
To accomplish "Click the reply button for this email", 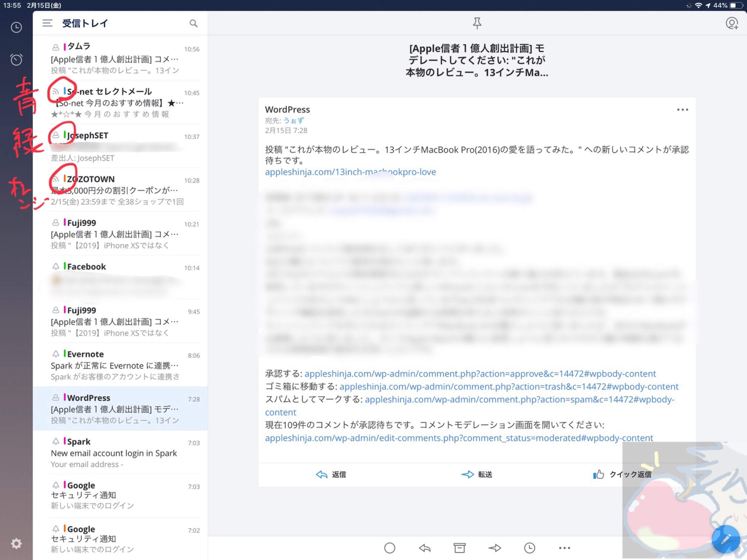I will (x=332, y=474).
